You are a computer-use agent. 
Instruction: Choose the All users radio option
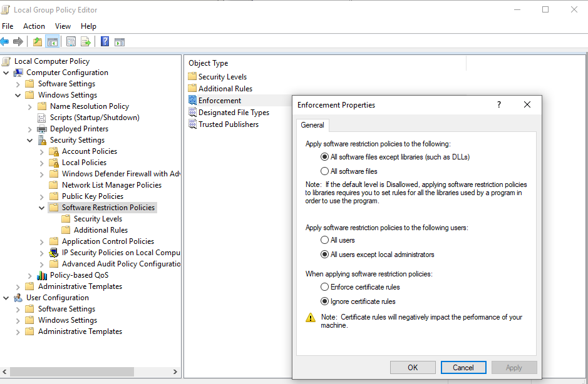325,240
